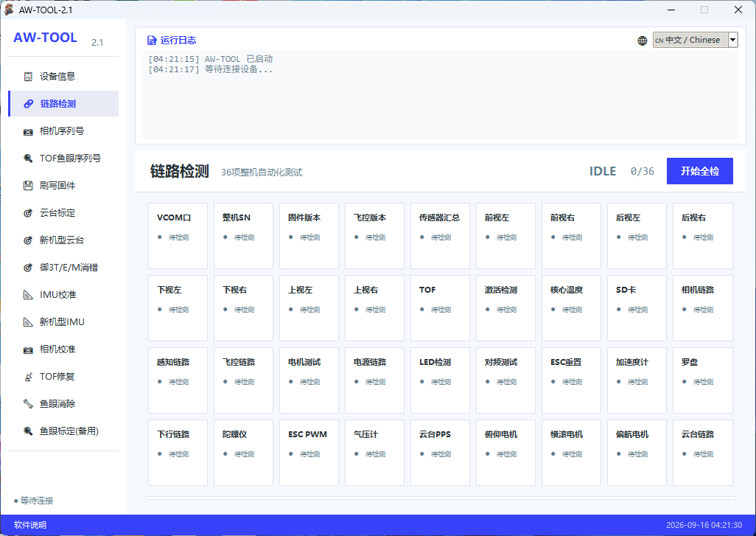The width and height of the screenshot is (756, 536).
Task: Click the 相机链路 test card
Action: tap(703, 308)
